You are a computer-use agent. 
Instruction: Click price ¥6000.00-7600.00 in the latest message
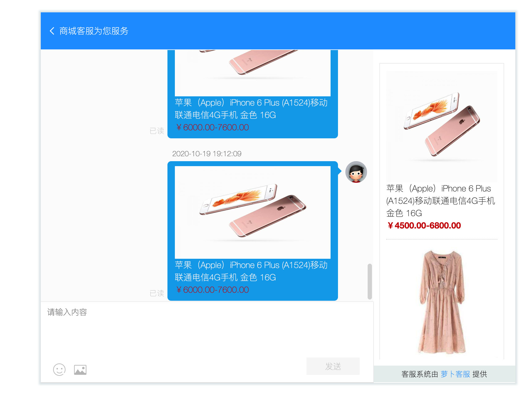click(212, 290)
